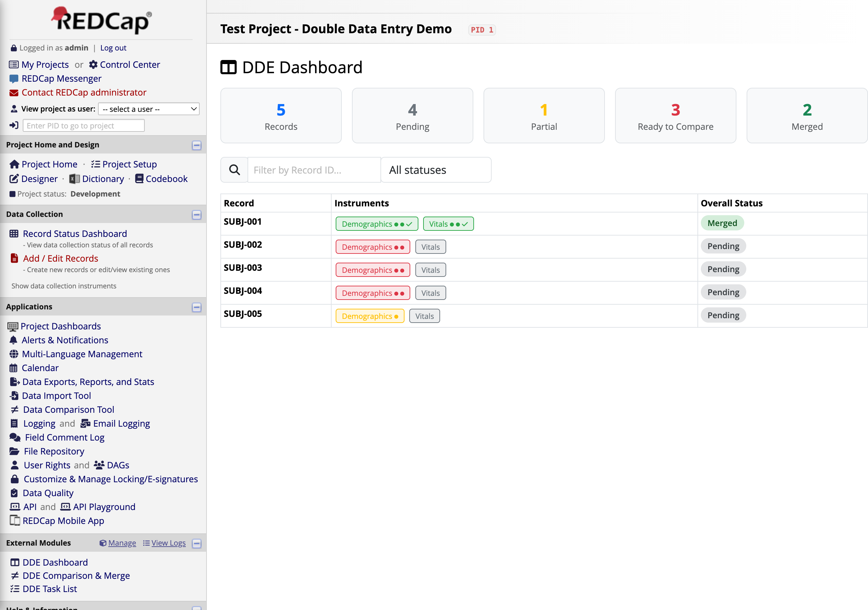Viewport: 868px width, 610px height.
Task: Click the Merged status pill for SUBJ-001
Action: (x=722, y=223)
